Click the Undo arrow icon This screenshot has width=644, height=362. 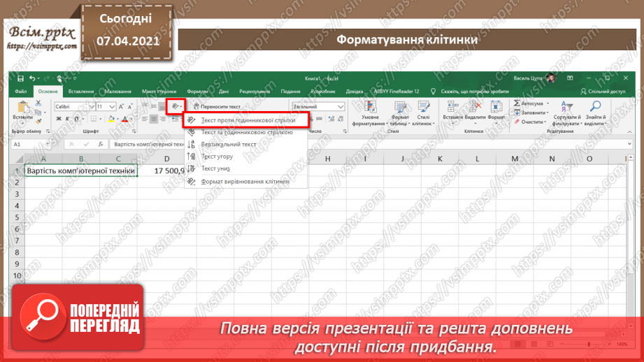coord(32,78)
